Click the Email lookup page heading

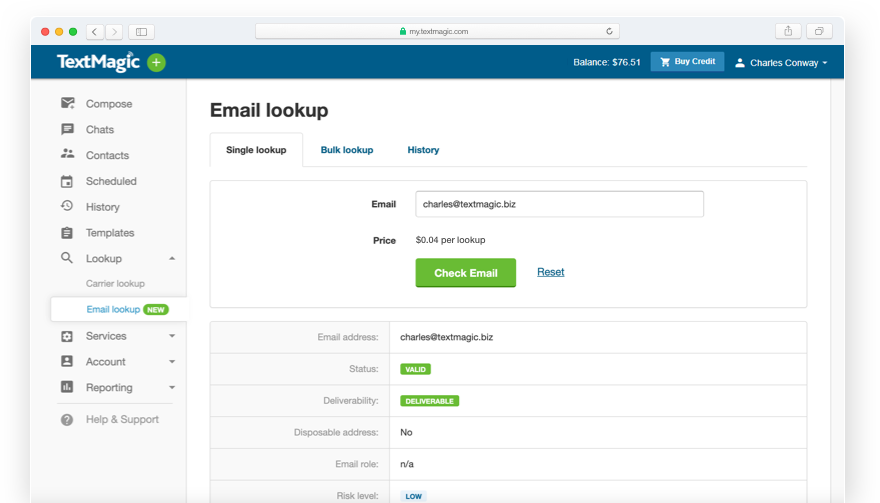(269, 111)
